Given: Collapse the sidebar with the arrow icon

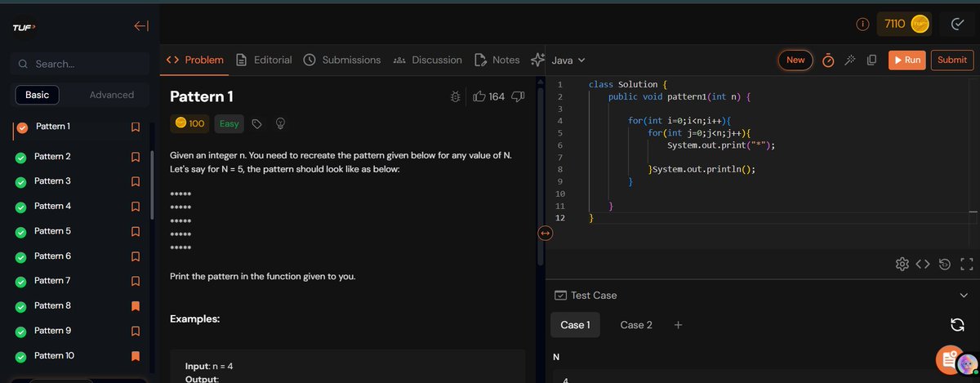Looking at the screenshot, I should pyautogui.click(x=141, y=26).
